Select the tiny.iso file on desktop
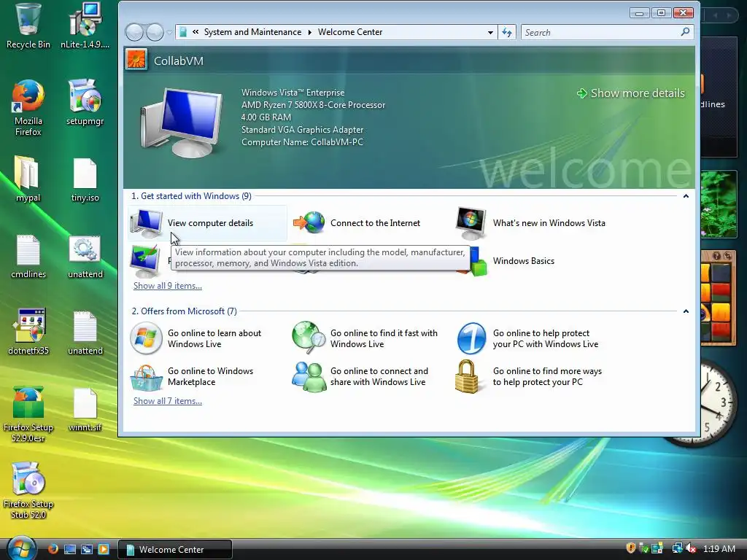The image size is (747, 560). [x=85, y=179]
